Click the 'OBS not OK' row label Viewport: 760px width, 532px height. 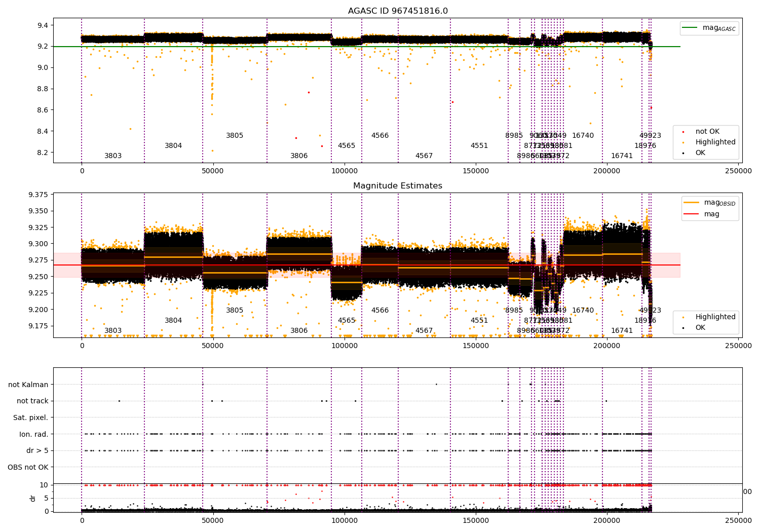coord(28,467)
